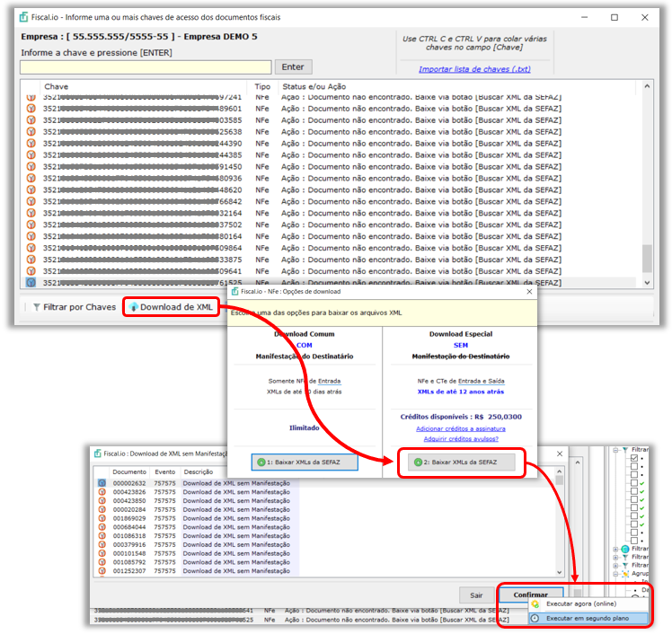The image size is (672, 634).
Task: Click the green icon on button 1: Baixar XMLs da SEFAZ
Action: click(261, 462)
